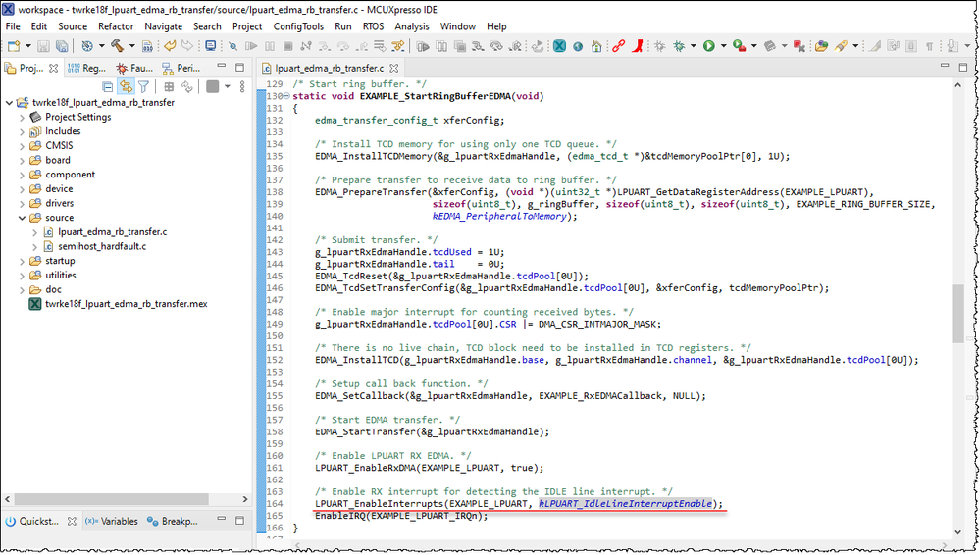Click kLPUART_IdleLineInterruptEnable in line 164
980x555 pixels.
pyautogui.click(x=625, y=503)
